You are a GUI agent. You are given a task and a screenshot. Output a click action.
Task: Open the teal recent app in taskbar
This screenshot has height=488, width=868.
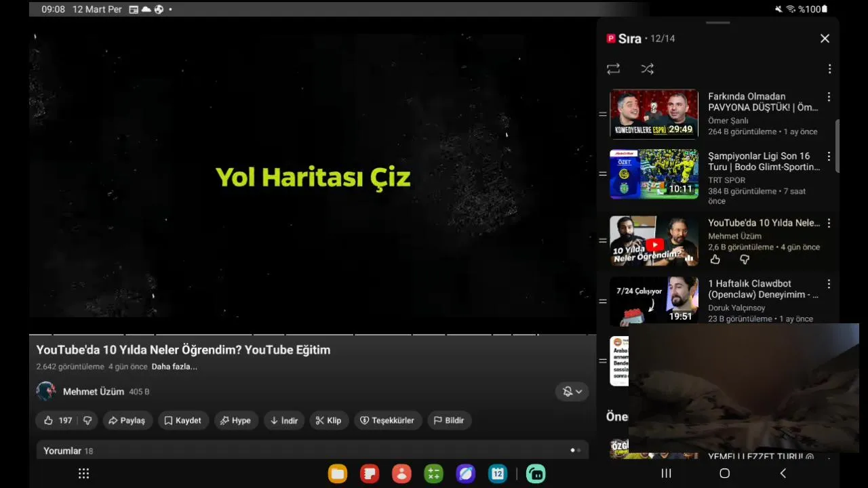[x=536, y=474]
